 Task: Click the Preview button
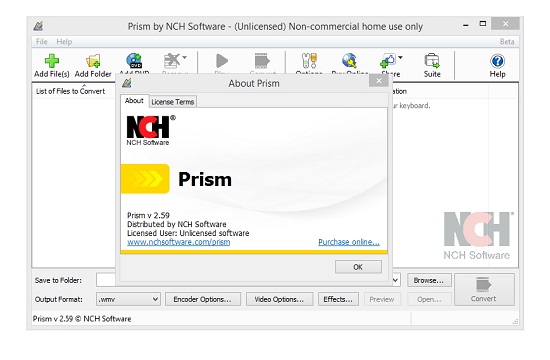pos(382,299)
